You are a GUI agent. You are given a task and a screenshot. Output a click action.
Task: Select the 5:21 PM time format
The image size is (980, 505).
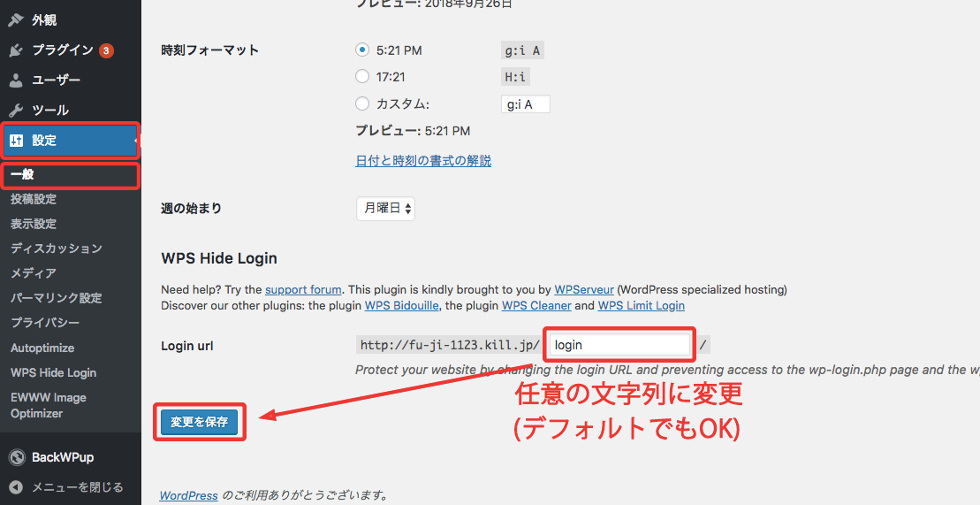click(x=361, y=50)
